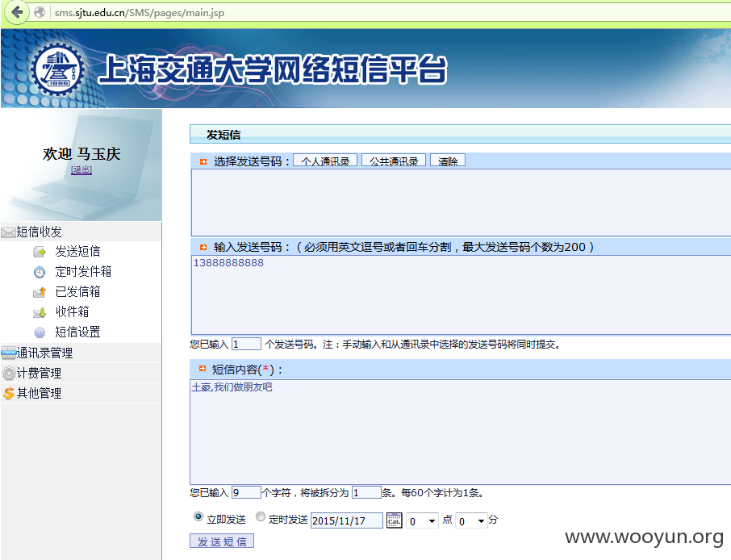The height and width of the screenshot is (560, 731).
Task: Click the split message count field
Action: (x=366, y=492)
